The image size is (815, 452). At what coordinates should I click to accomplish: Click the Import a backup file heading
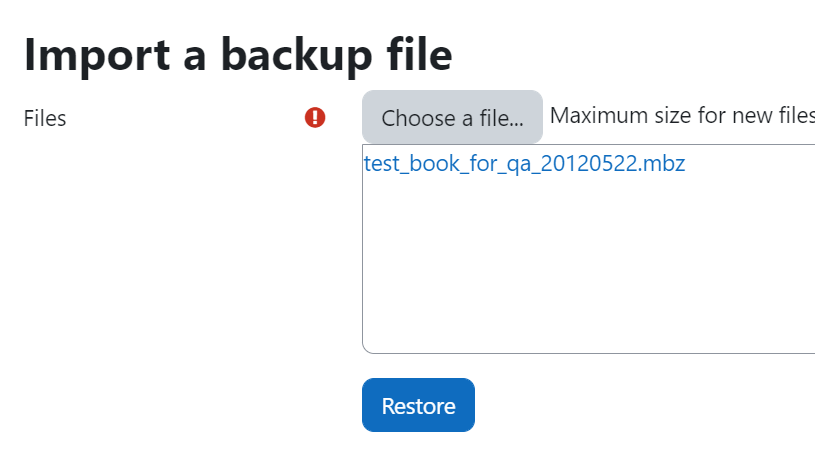click(238, 55)
